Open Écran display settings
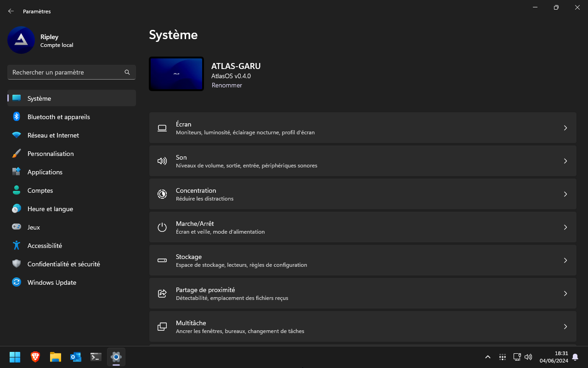This screenshot has width=588, height=368. (x=363, y=128)
